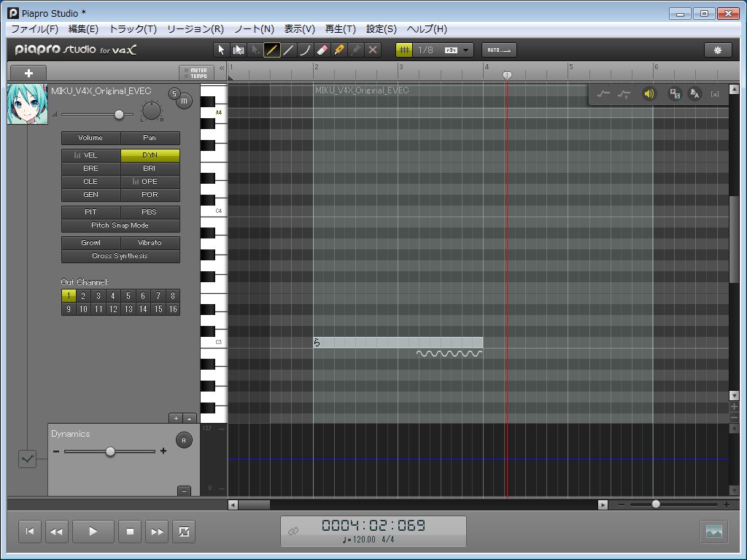Click the bracketed [a] phoneme icon

click(x=715, y=94)
